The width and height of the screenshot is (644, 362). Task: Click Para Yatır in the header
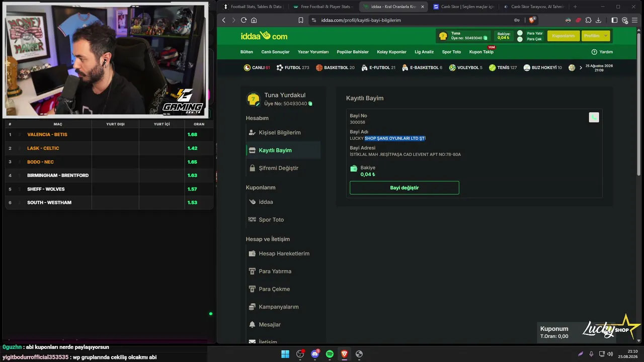(530, 33)
